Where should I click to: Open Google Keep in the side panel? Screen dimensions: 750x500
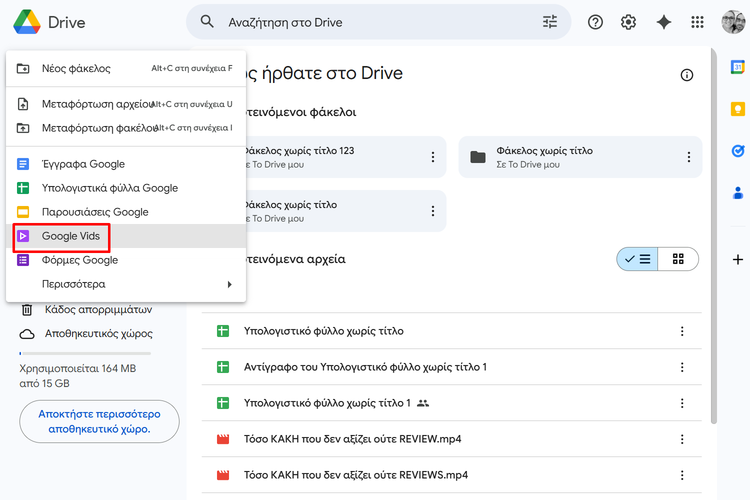[x=738, y=109]
